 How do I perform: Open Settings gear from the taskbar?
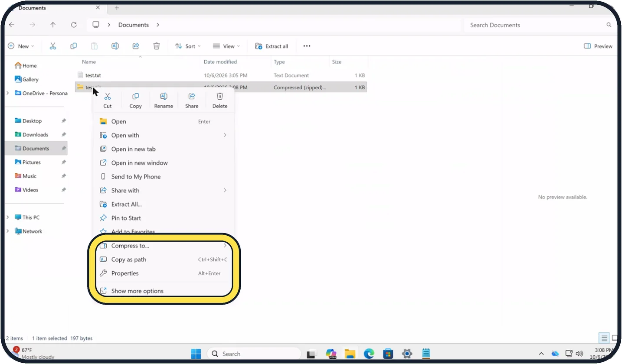coord(407,354)
